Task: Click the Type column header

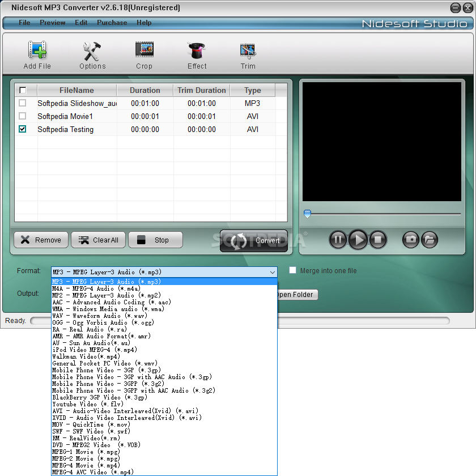Action: point(253,90)
